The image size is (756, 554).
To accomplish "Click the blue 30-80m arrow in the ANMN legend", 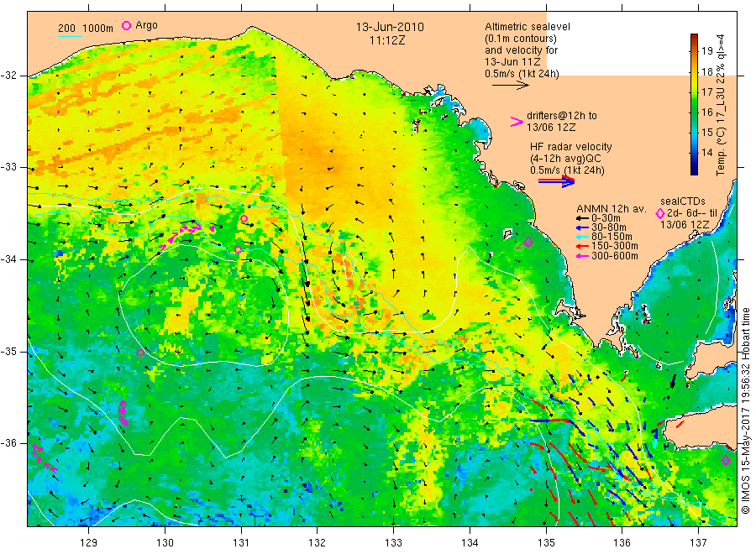I will (582, 227).
